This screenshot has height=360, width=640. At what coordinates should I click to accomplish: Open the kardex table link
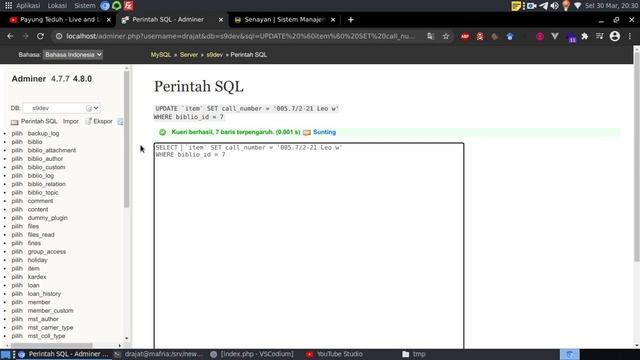[x=37, y=277]
